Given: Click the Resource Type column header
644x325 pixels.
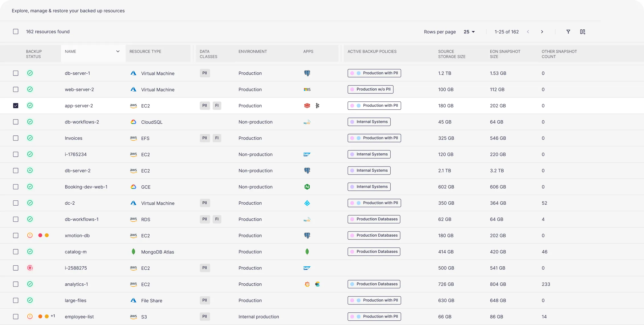Looking at the screenshot, I should (145, 52).
